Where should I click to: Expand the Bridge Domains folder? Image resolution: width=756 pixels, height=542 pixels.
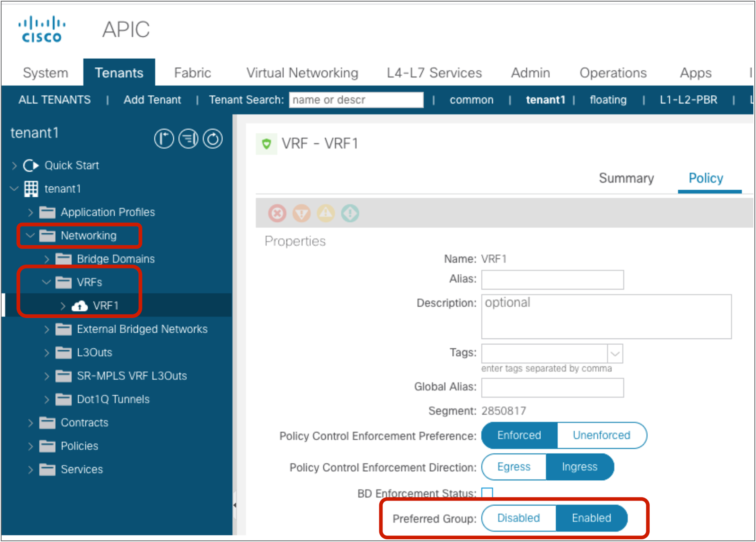pyautogui.click(x=47, y=259)
